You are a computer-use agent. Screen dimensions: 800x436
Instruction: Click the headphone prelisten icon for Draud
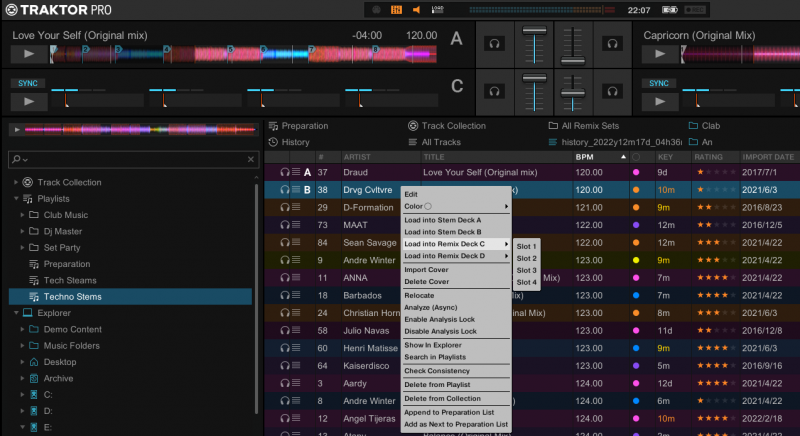click(285, 172)
